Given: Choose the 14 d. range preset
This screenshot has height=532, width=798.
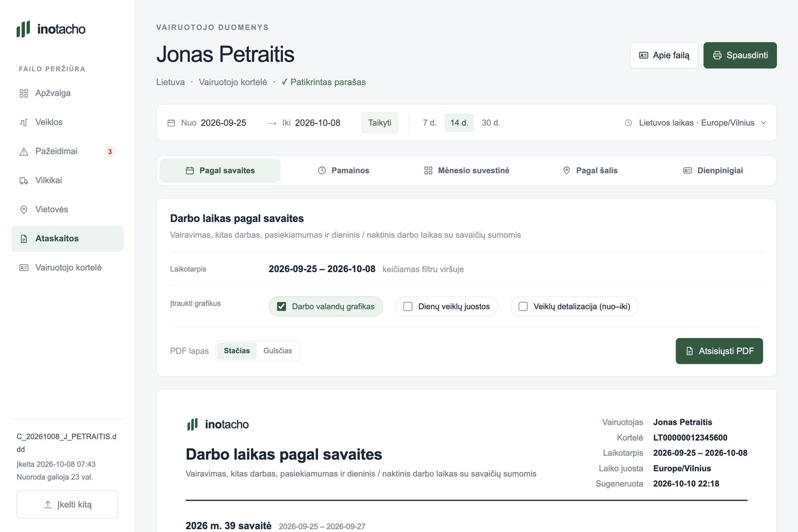Looking at the screenshot, I should click(x=459, y=123).
